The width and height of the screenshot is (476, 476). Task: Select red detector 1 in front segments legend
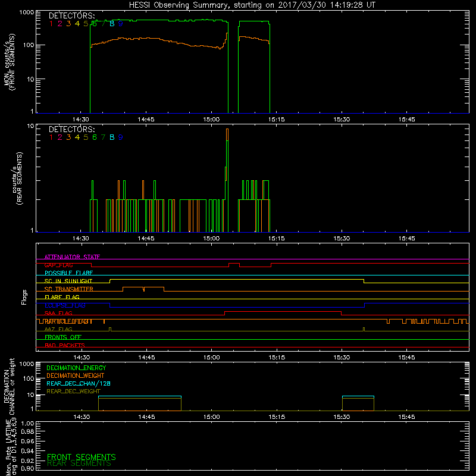click(x=51, y=24)
